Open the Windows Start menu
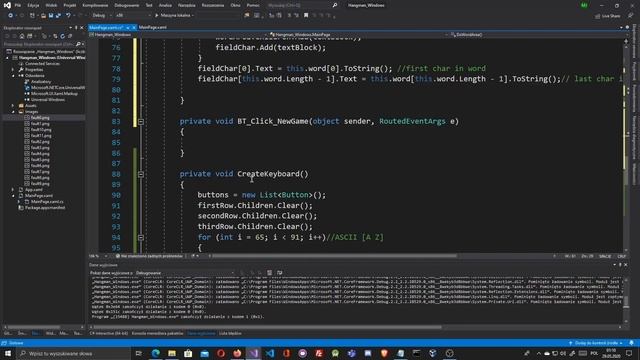Viewport: 640px width, 360px height. click(x=8, y=353)
